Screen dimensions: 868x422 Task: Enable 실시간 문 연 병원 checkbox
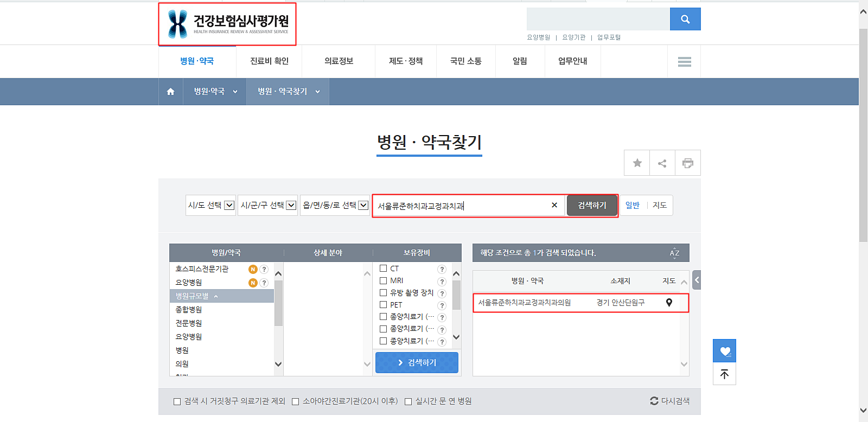pos(408,401)
